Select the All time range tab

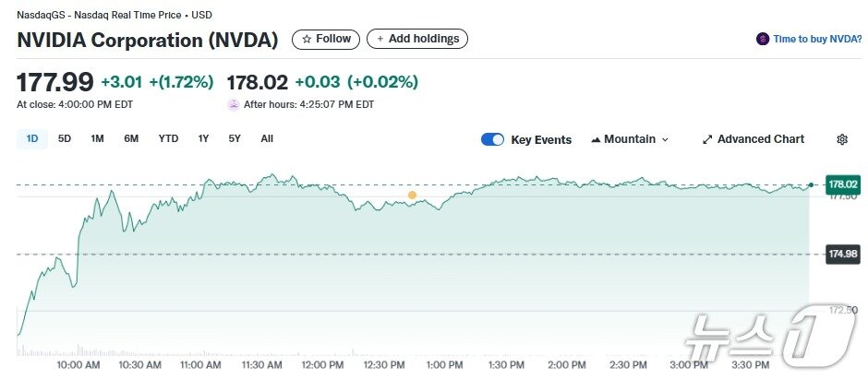pos(267,139)
